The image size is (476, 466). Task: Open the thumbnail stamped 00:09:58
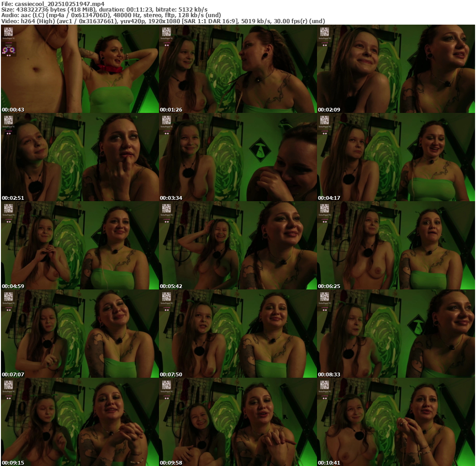[x=238, y=422]
